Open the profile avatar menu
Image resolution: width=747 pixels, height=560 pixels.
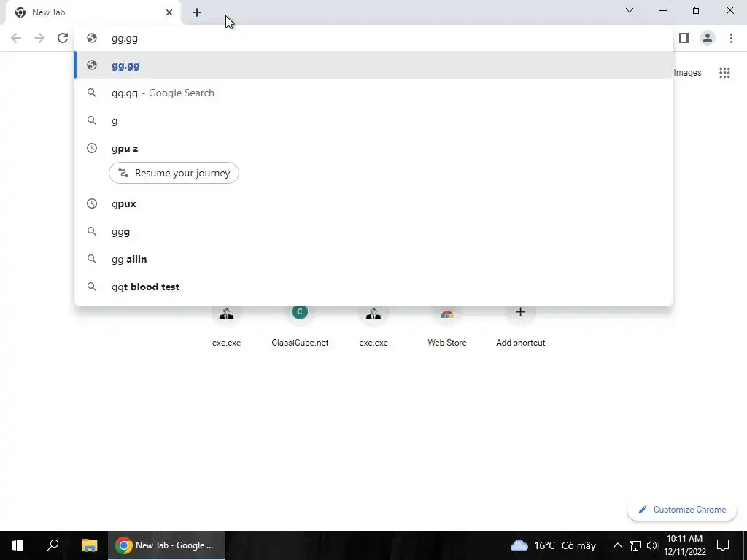[x=708, y=38]
